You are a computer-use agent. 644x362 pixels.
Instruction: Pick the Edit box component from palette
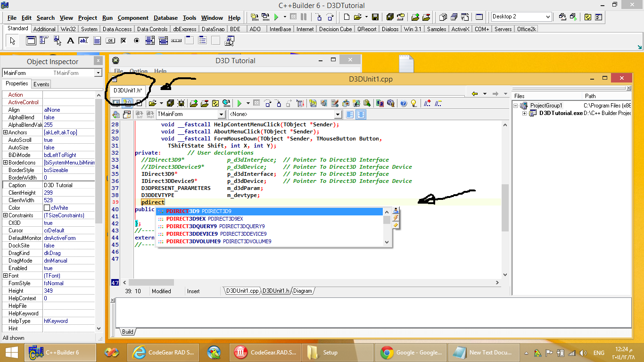click(x=83, y=41)
